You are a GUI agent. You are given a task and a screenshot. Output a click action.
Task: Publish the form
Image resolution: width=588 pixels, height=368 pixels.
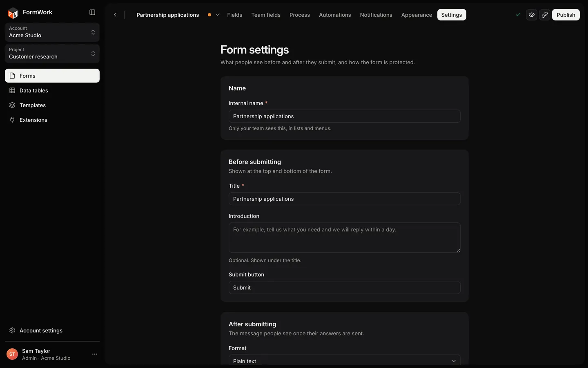coord(566,15)
